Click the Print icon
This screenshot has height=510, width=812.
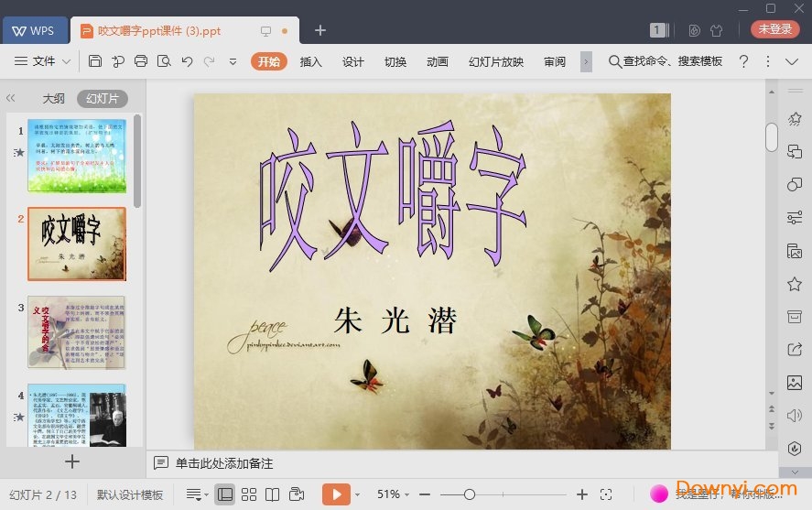pos(141,61)
